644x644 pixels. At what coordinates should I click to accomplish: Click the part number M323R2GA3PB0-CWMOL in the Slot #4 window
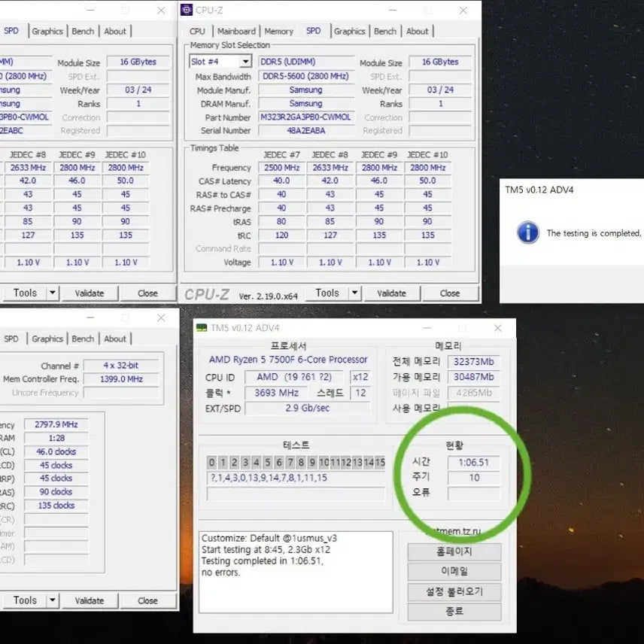[306, 117]
